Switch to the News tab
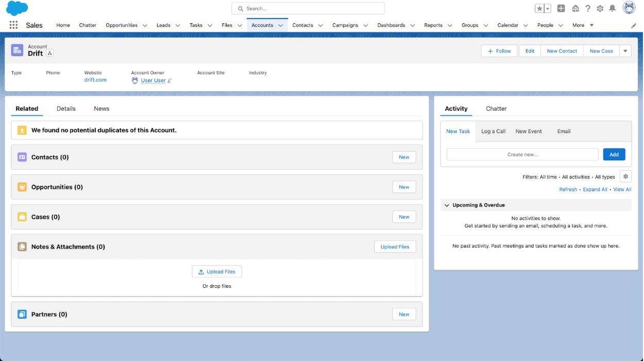Screen dimensions: 644x361 (101, 109)
